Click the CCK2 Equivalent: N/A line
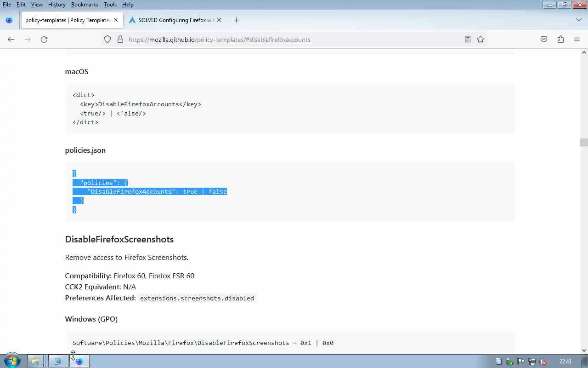This screenshot has height=368, width=588. point(101,287)
